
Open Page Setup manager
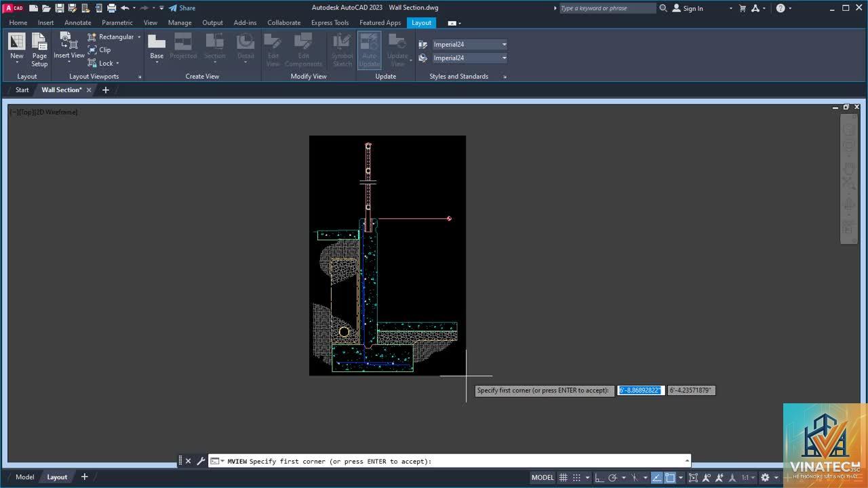39,50
